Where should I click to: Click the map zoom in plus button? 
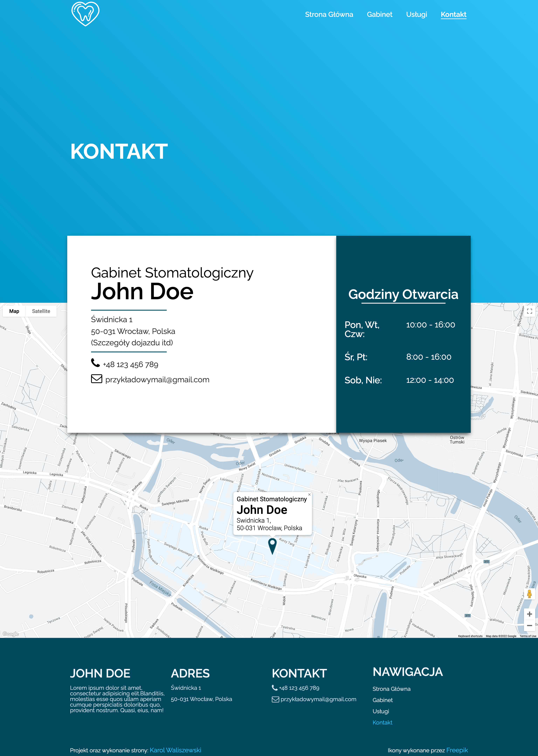pyautogui.click(x=529, y=614)
